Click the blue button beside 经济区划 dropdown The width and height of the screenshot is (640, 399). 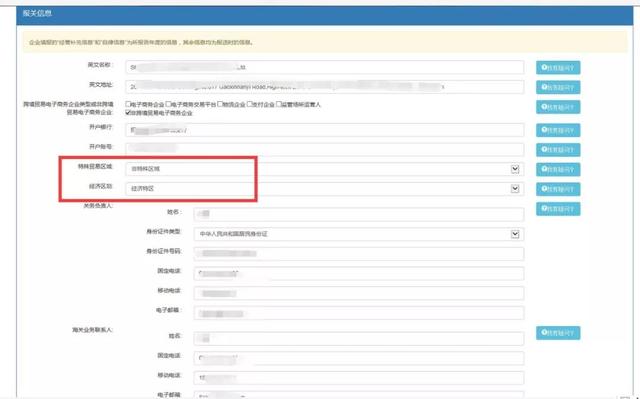558,189
